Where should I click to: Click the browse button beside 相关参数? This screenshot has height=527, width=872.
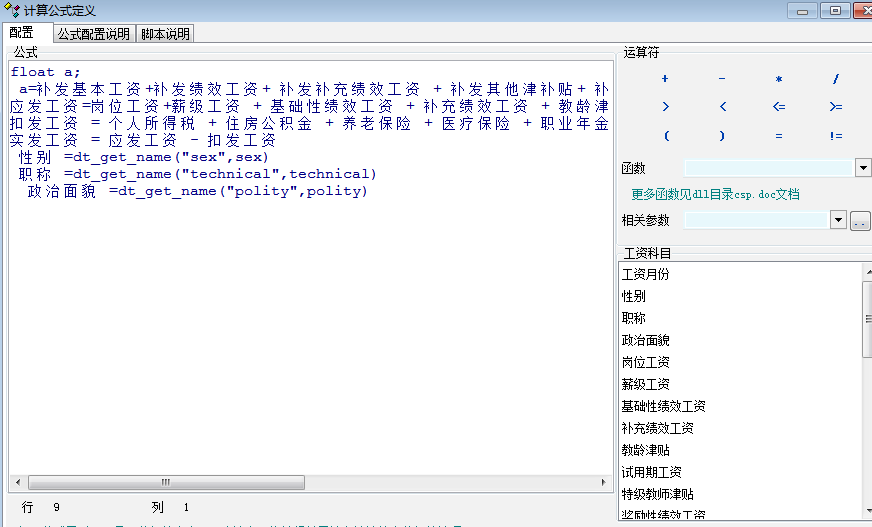pos(860,220)
